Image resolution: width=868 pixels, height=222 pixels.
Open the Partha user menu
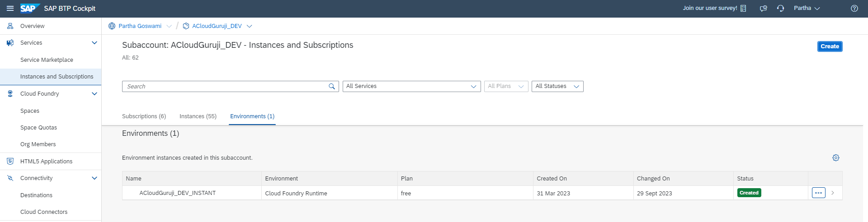pos(807,9)
